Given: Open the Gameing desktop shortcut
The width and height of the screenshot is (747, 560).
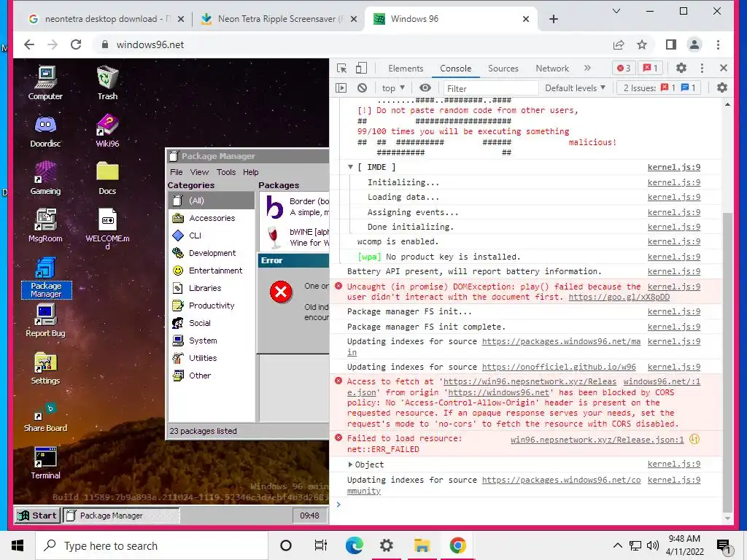Looking at the screenshot, I should pyautogui.click(x=45, y=179).
